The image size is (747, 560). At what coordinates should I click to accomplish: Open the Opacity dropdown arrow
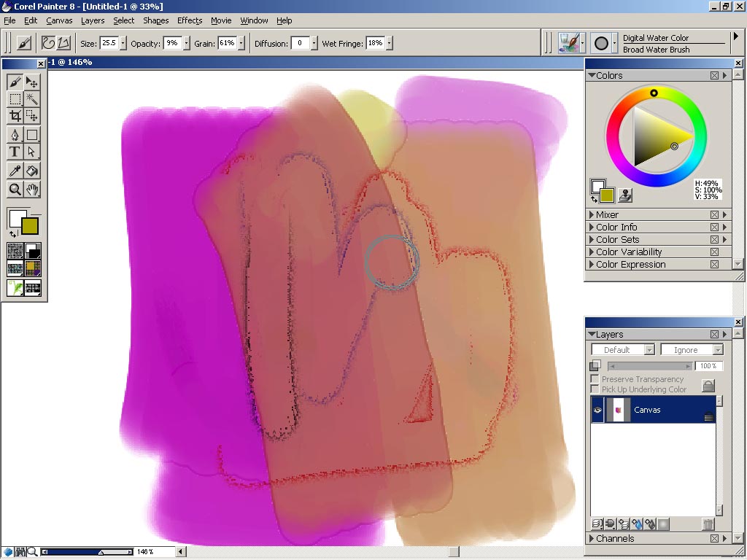pos(187,43)
